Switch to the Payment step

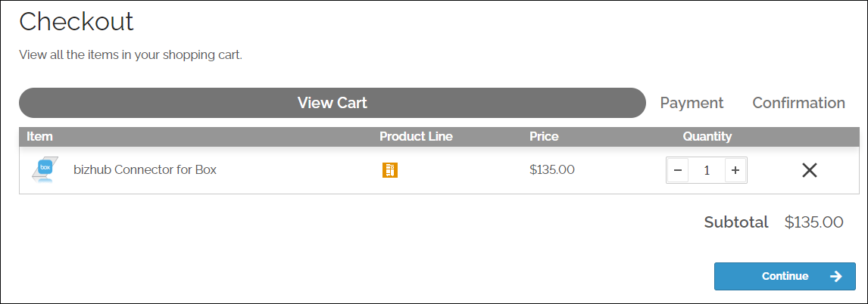pyautogui.click(x=692, y=103)
